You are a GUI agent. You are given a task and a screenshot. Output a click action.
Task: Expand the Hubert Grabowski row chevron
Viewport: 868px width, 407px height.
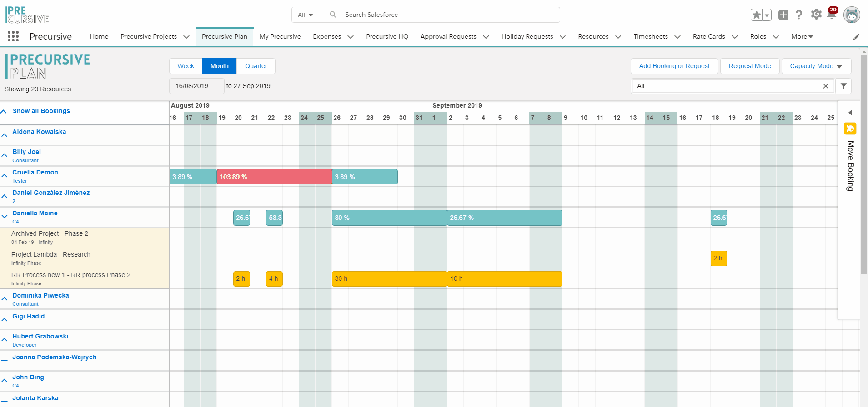(5, 340)
